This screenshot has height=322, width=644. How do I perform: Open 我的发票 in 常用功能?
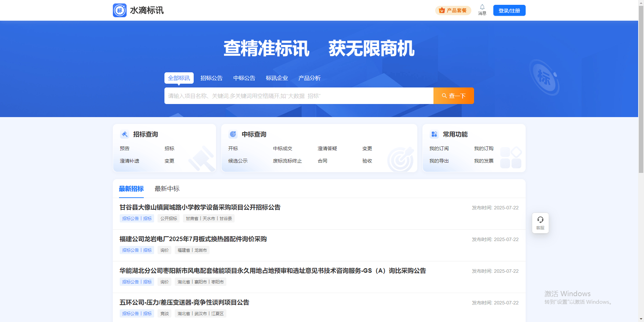[484, 160]
